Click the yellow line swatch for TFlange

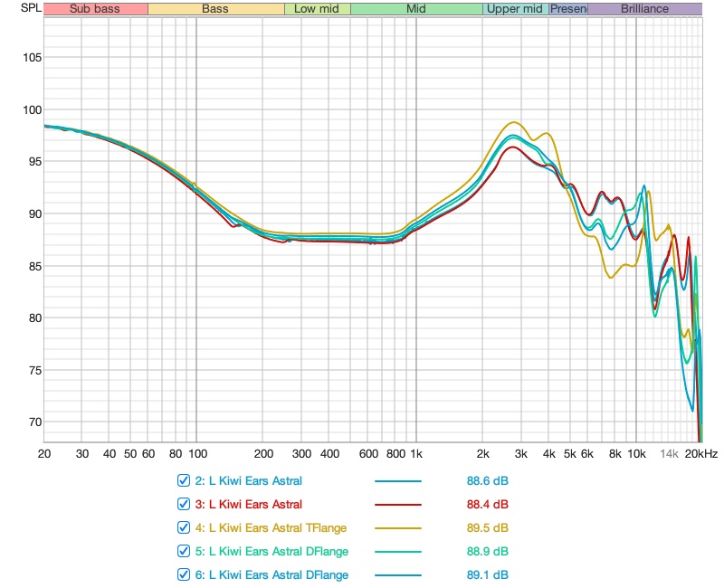pyautogui.click(x=398, y=528)
